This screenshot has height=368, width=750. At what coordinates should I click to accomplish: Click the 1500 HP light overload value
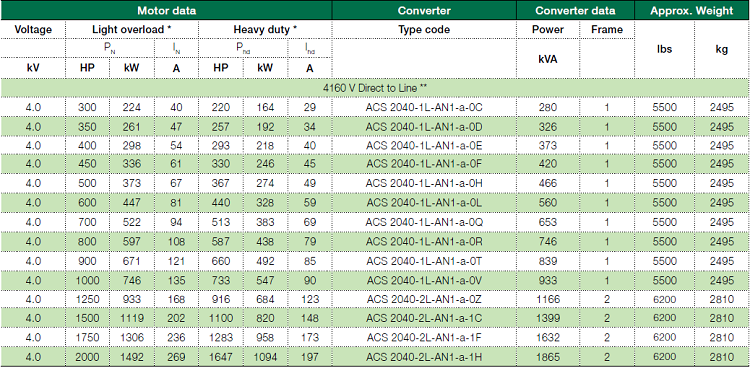pos(87,318)
